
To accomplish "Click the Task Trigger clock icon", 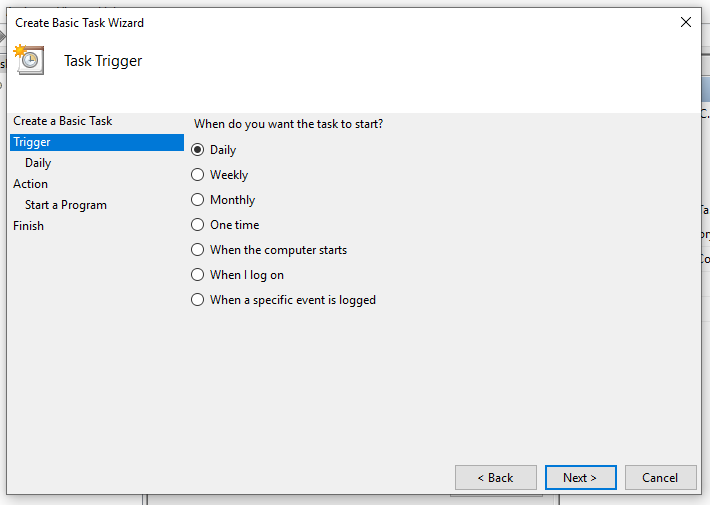I will click(x=29, y=59).
